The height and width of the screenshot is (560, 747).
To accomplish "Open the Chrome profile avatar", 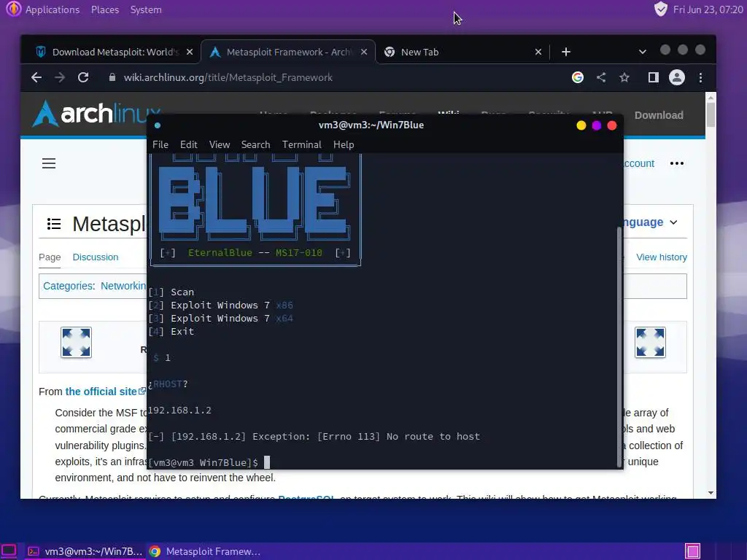I will click(676, 77).
